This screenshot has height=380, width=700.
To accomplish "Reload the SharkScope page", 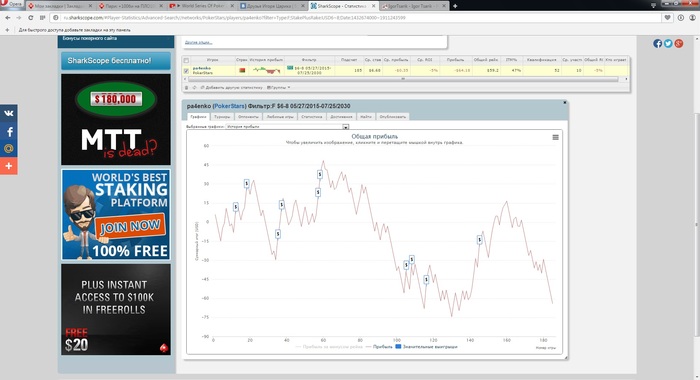I will 30,18.
